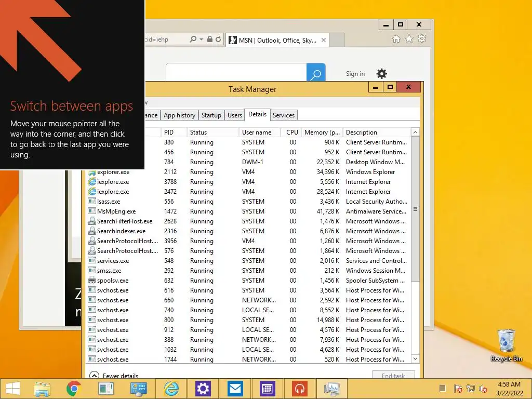Sort by the PID column header
This screenshot has width=532, height=399.
click(174, 132)
